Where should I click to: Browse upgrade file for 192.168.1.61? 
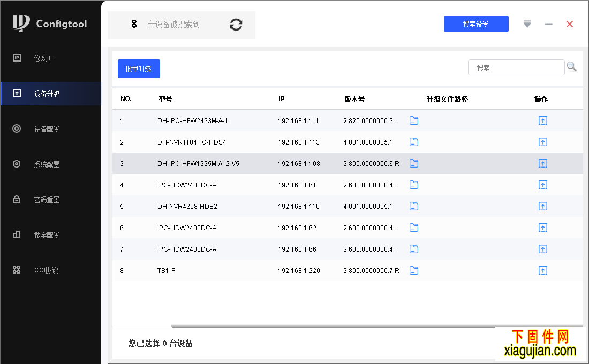point(414,185)
